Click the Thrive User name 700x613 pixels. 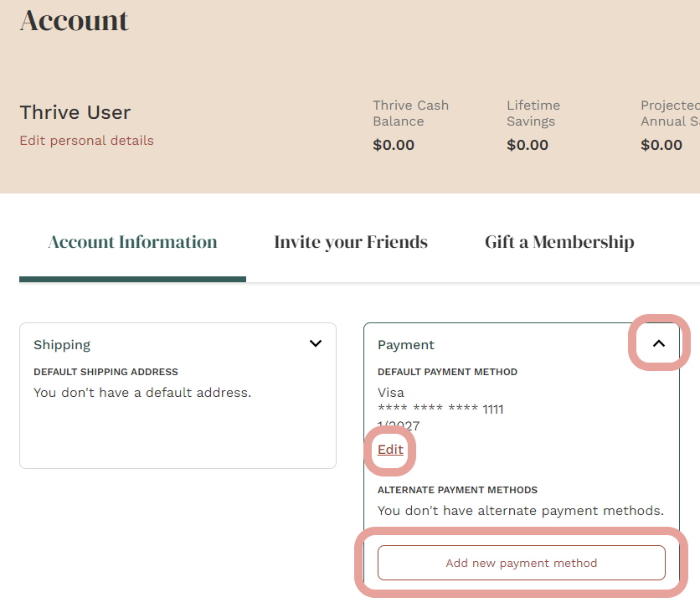tap(75, 112)
